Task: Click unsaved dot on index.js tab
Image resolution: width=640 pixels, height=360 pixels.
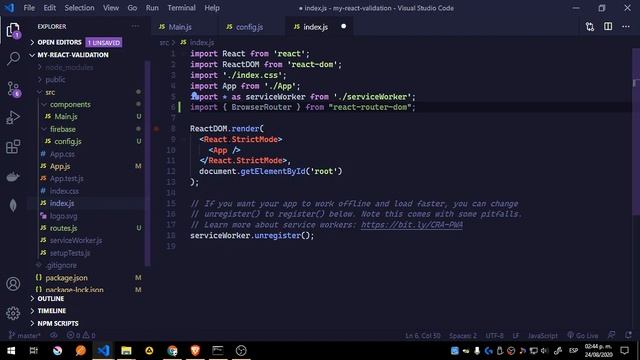Action: (343, 27)
